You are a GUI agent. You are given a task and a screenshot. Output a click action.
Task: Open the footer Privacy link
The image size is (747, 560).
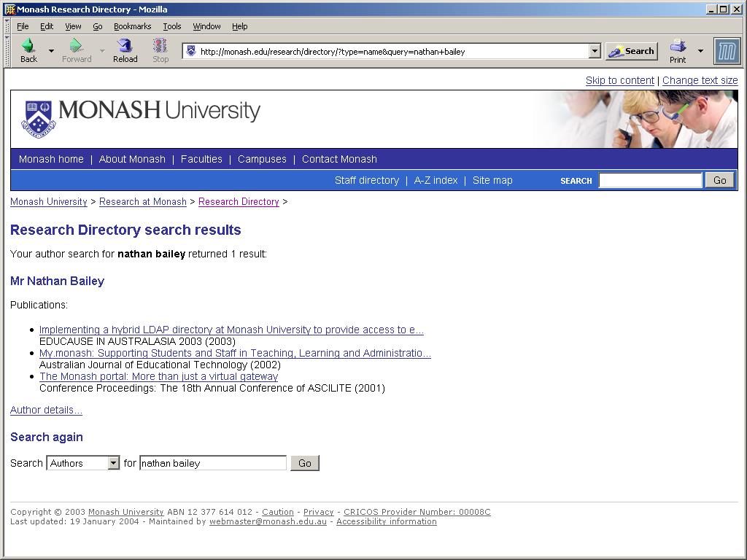pos(318,512)
